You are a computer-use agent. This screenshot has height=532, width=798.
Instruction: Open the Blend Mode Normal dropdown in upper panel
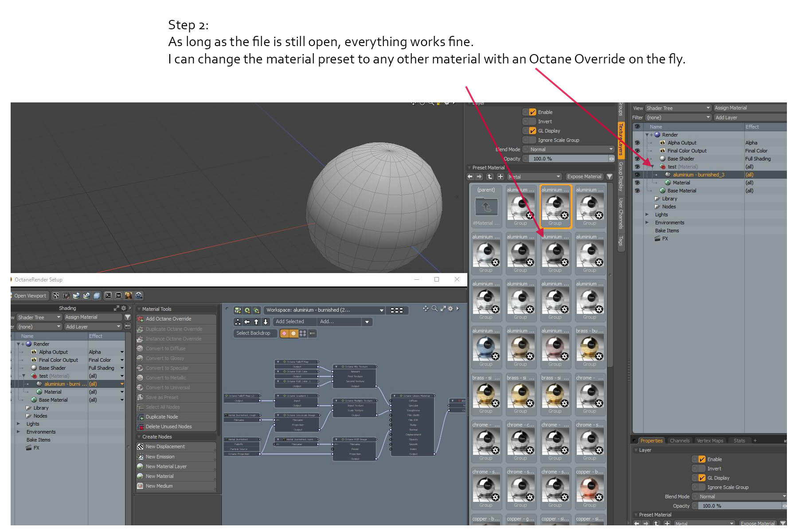(571, 149)
